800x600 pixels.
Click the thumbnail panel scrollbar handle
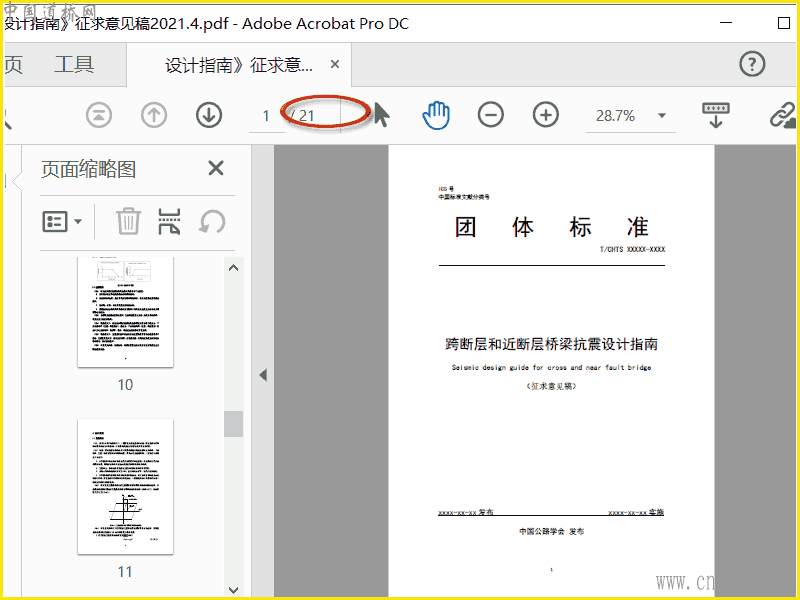(x=233, y=423)
